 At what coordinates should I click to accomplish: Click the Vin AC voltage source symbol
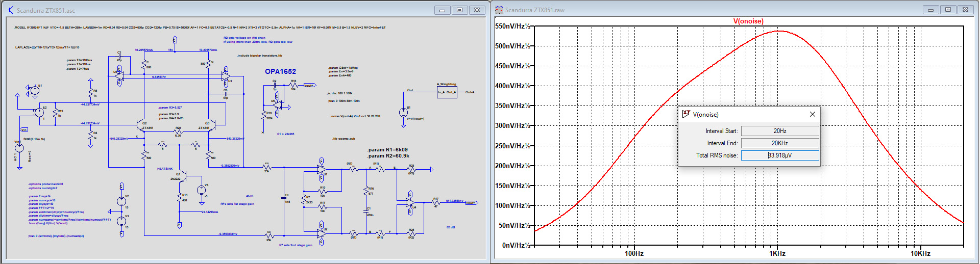[19, 148]
